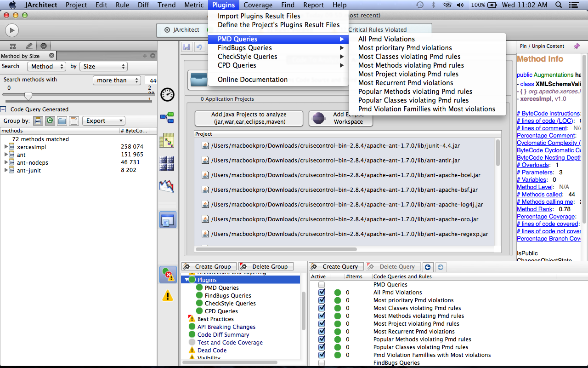Click the run analysis play button
This screenshot has width=588, height=368.
coord(11,30)
